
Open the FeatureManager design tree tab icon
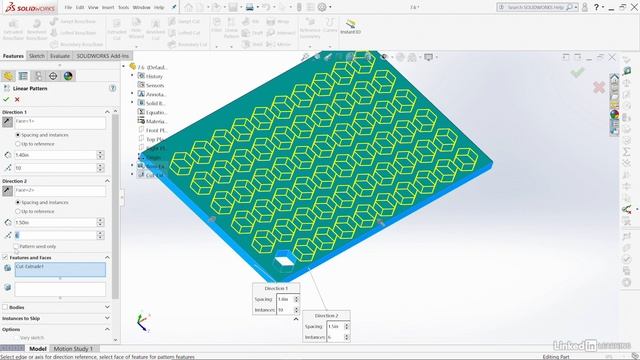point(8,76)
